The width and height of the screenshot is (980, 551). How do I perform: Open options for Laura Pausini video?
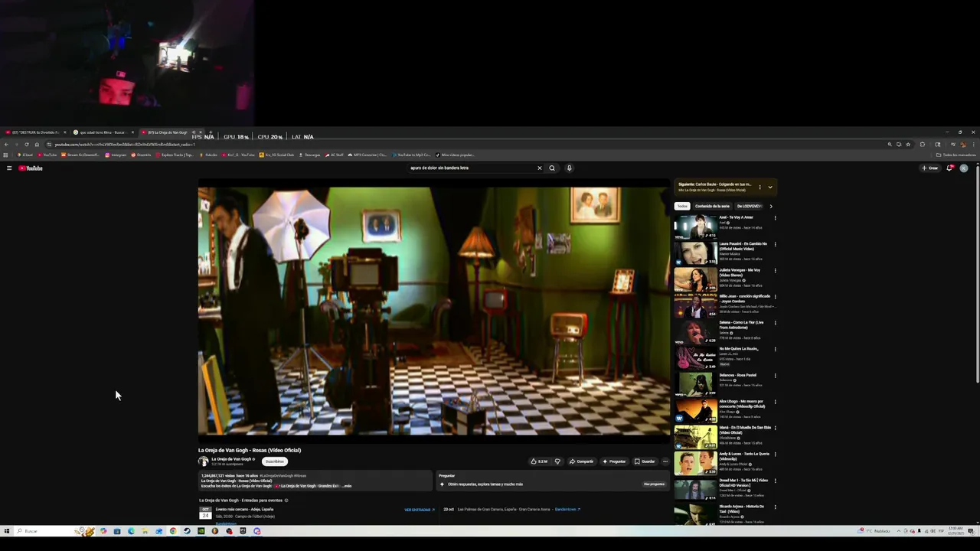coord(775,244)
